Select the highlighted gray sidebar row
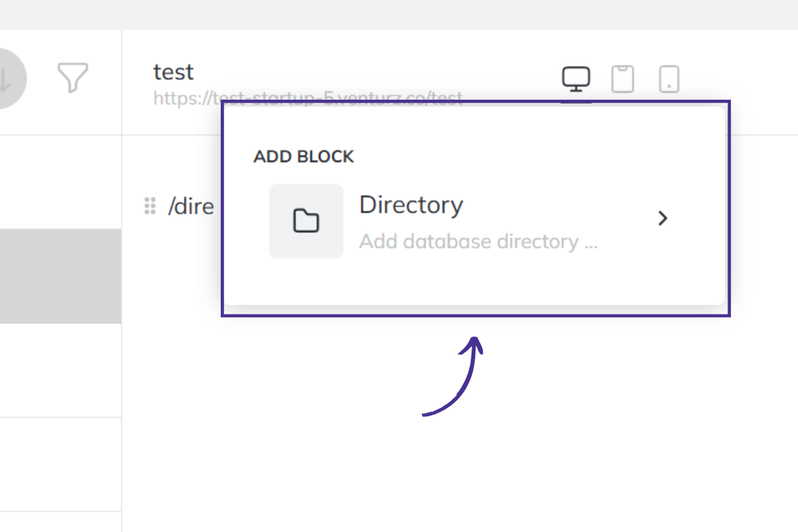The image size is (798, 532). [60, 276]
